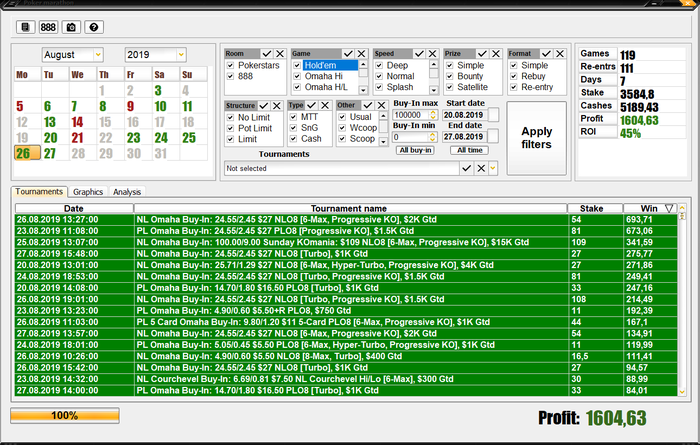Open the 888 toolbar button
Screen dimensions: 700x445
pos(48,27)
